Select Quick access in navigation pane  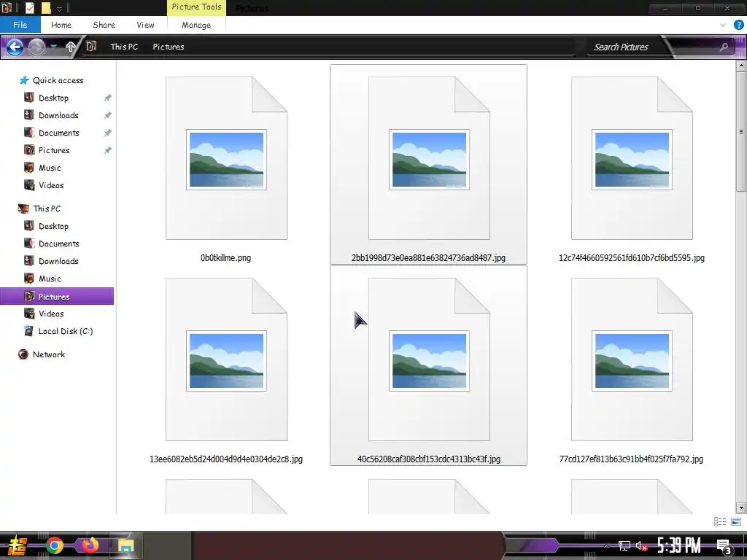click(58, 80)
